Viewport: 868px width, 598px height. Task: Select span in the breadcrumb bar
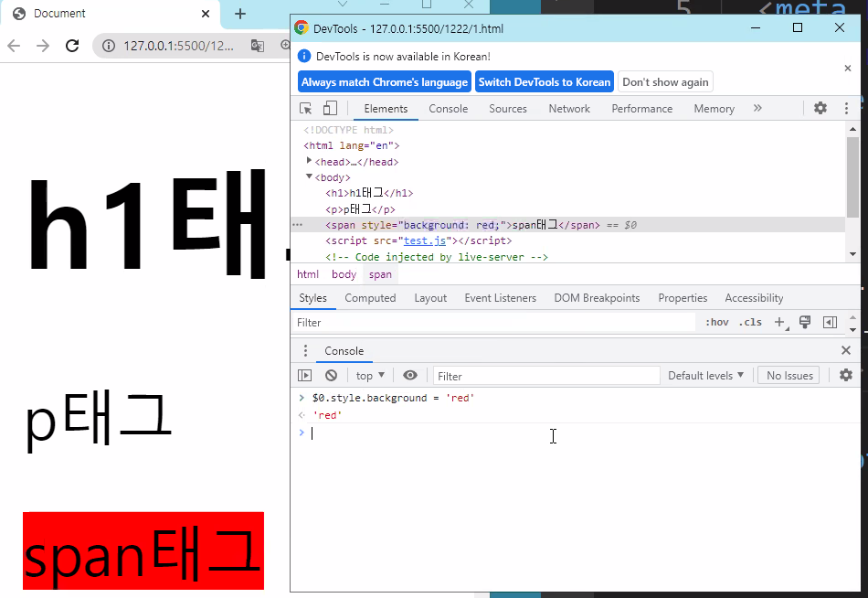pos(380,274)
